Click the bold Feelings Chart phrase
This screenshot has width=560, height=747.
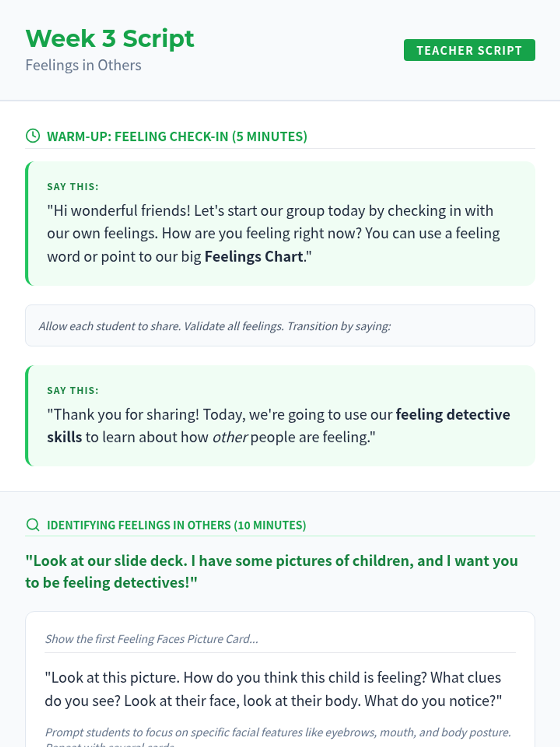254,257
